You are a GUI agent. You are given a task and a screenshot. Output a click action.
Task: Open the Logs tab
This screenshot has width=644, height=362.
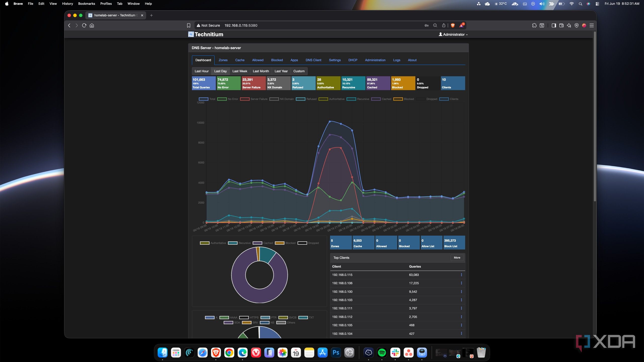point(397,60)
